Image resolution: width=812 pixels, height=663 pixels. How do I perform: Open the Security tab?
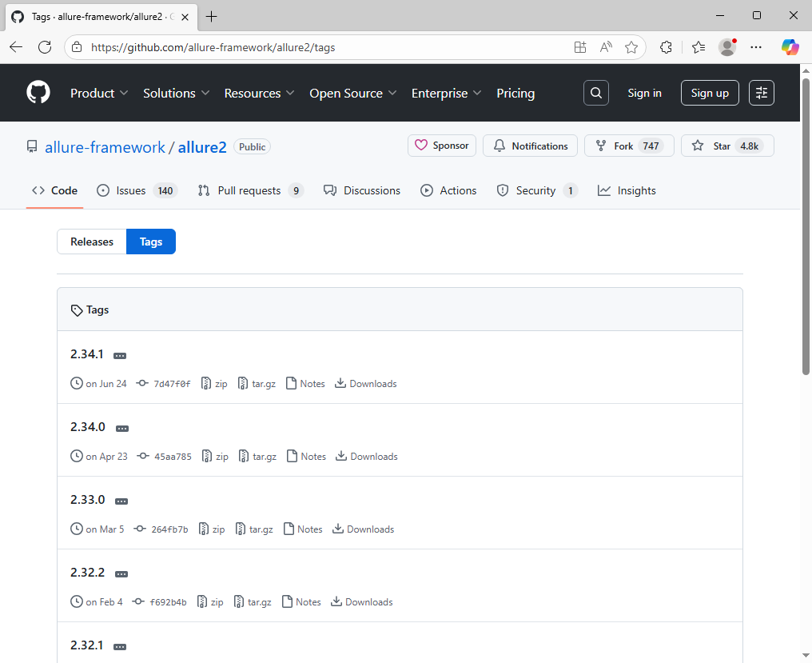537,190
